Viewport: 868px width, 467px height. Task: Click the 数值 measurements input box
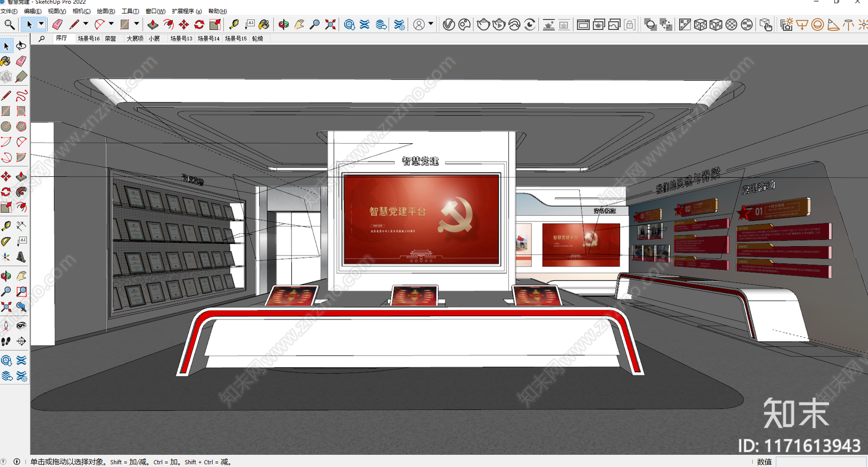(821, 462)
